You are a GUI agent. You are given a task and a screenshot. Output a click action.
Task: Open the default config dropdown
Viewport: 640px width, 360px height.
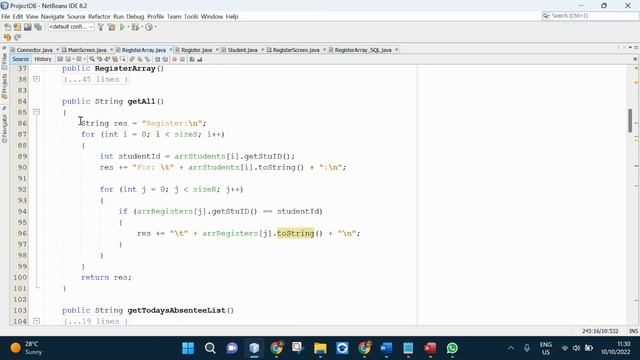pyautogui.click(x=71, y=27)
